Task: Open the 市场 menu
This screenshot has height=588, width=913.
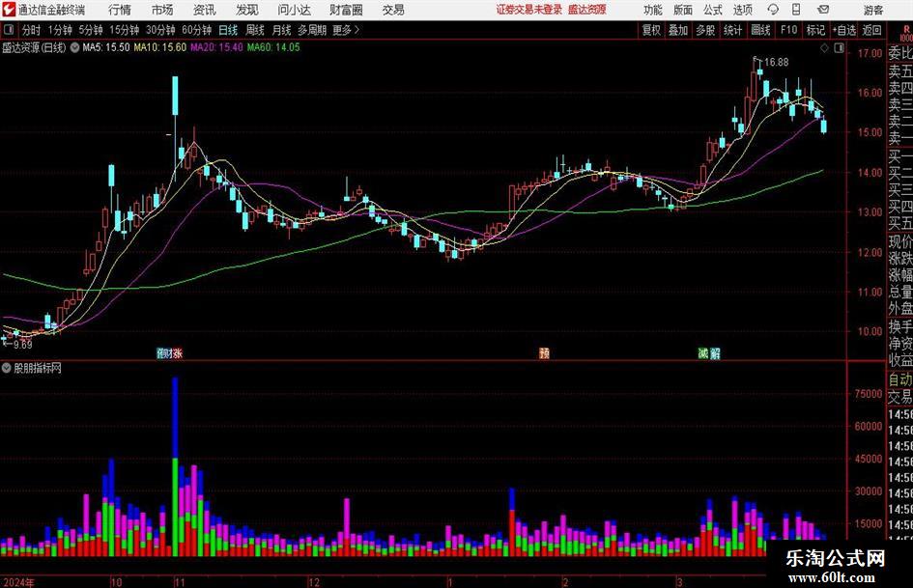Action: click(x=162, y=10)
